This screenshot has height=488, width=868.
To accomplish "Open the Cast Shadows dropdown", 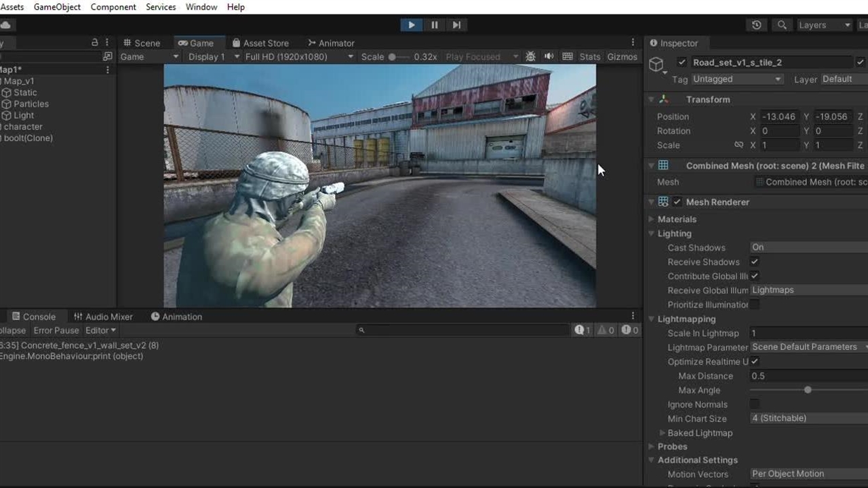I will [807, 247].
